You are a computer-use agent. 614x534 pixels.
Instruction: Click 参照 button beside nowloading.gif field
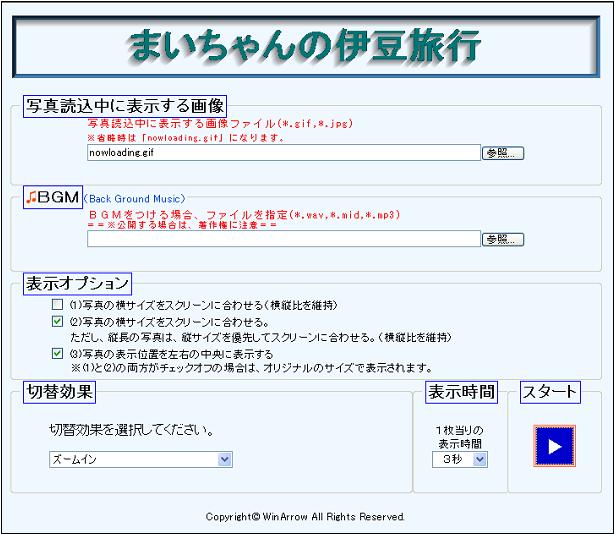click(503, 153)
